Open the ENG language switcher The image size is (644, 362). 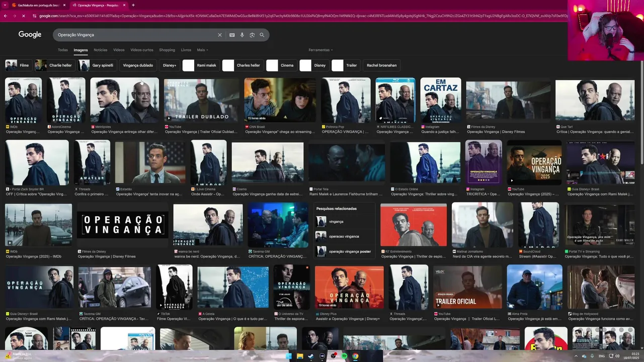point(601,356)
